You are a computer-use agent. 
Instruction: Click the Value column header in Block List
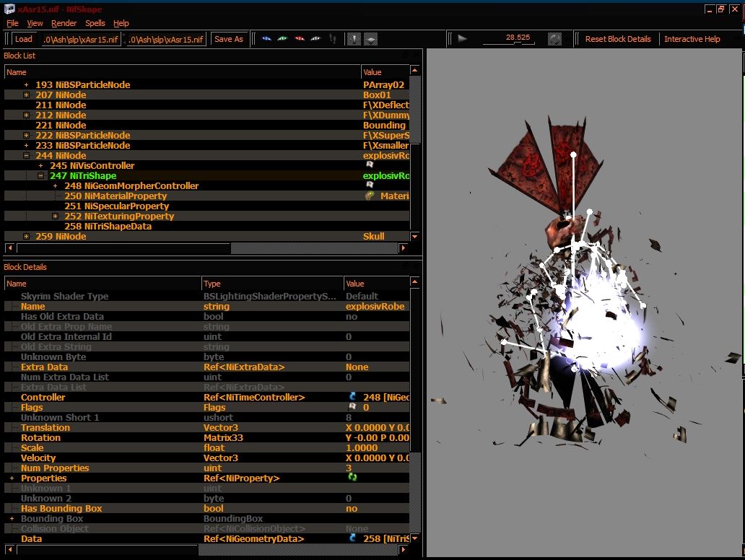click(385, 72)
